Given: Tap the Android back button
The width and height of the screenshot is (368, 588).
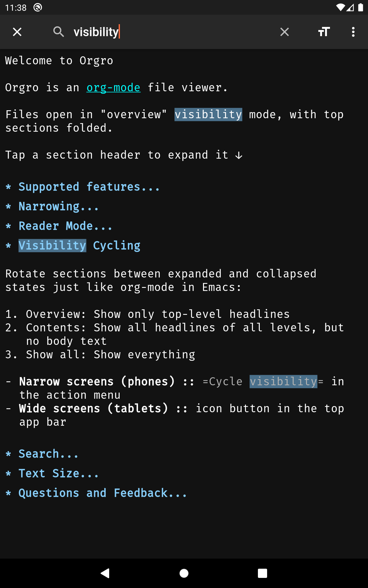Looking at the screenshot, I should point(105,573).
